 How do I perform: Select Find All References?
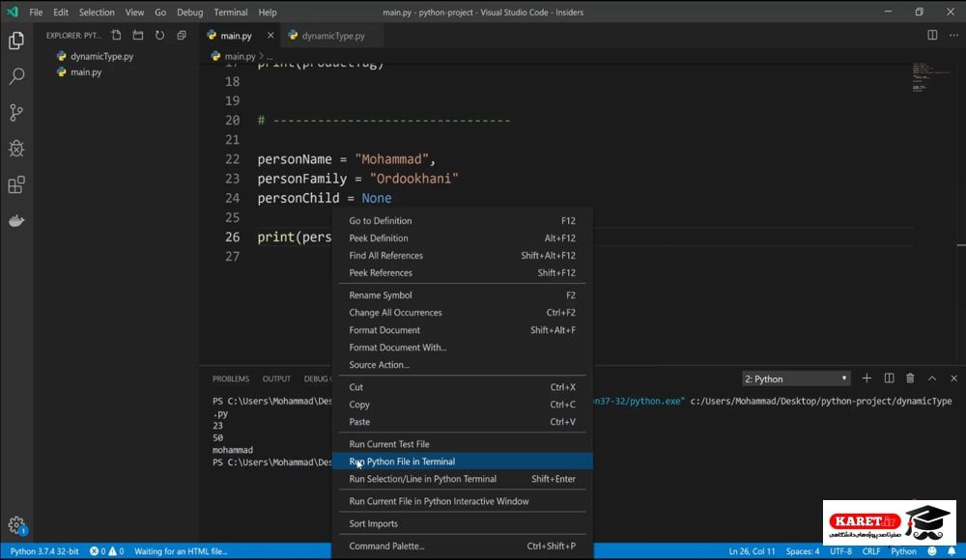(462, 255)
